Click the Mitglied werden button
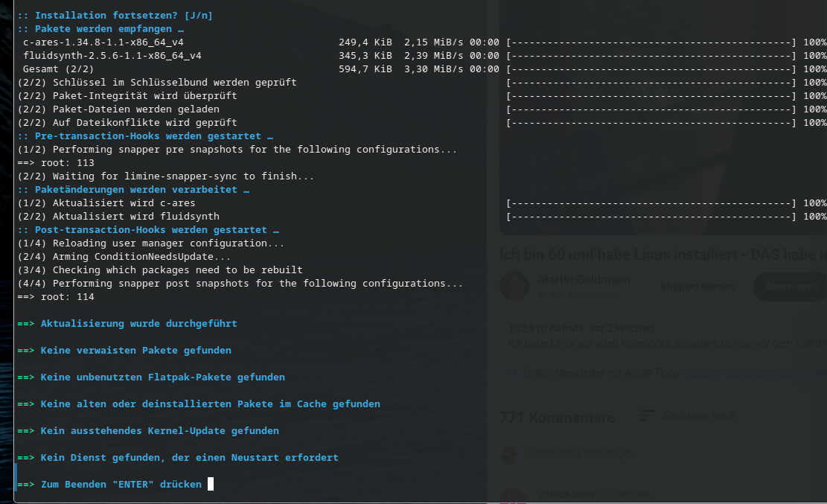 point(697,287)
